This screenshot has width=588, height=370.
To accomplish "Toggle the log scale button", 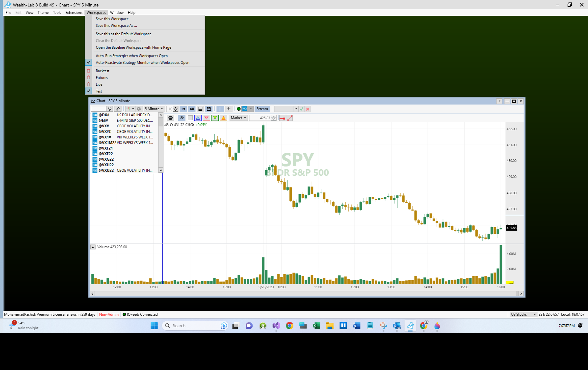I will pyautogui.click(x=183, y=109).
